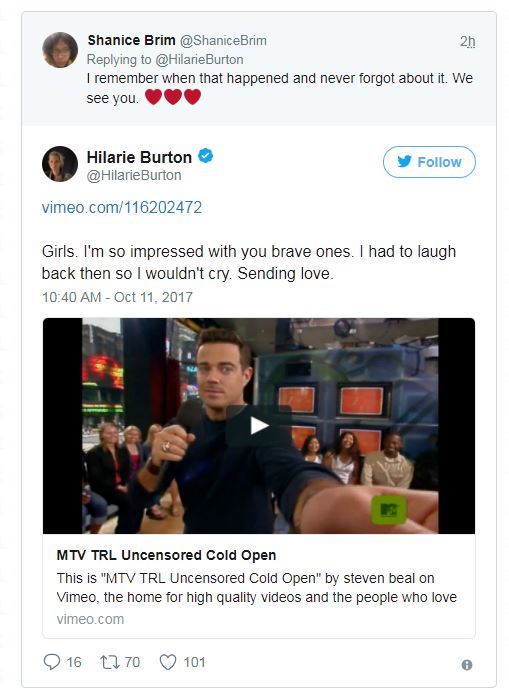Open the 10:40 AM - Oct 11, 2017 timestamp

[x=117, y=297]
